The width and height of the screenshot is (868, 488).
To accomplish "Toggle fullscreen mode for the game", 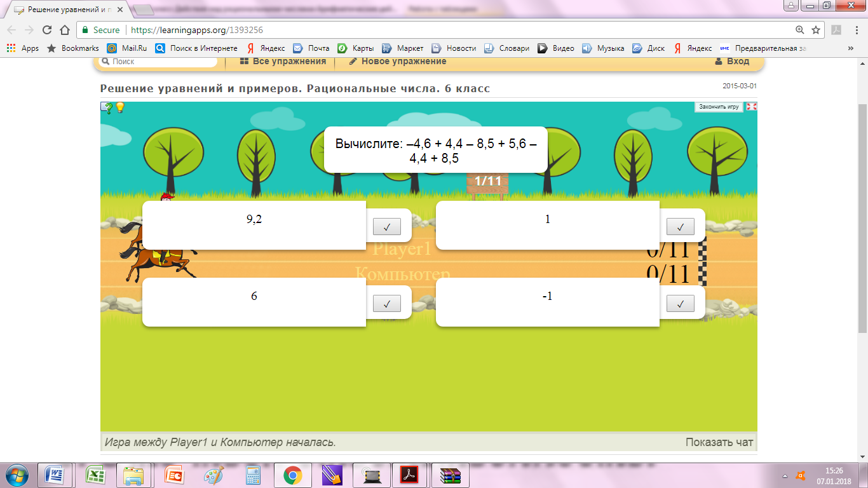I will [x=752, y=107].
